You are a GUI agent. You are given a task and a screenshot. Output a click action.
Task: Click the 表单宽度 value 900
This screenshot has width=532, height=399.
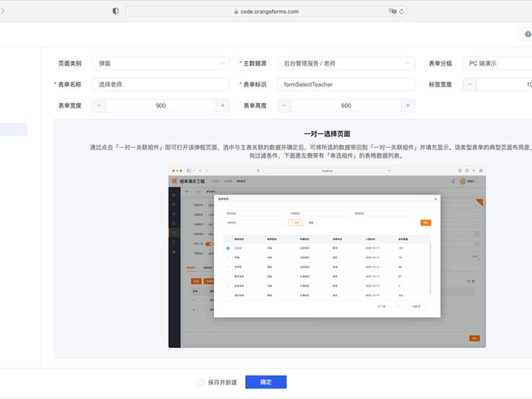pyautogui.click(x=161, y=106)
